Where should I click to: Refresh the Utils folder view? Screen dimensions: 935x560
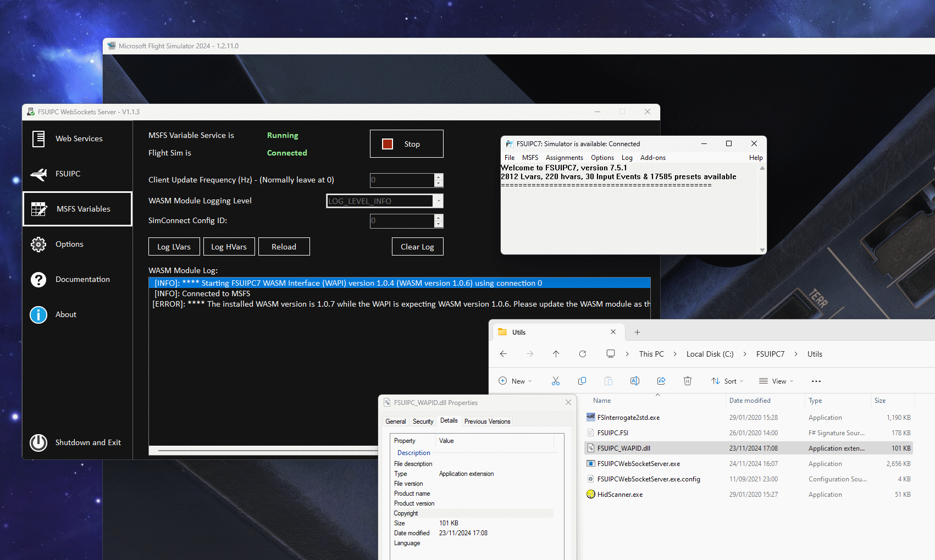click(x=583, y=354)
